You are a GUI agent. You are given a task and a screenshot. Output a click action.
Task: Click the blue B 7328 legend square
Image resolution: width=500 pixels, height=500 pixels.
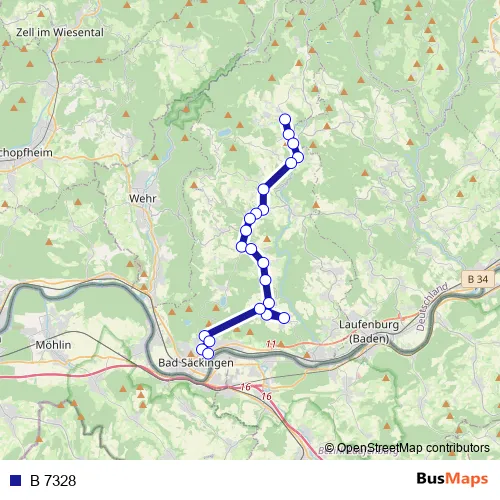click(x=16, y=480)
